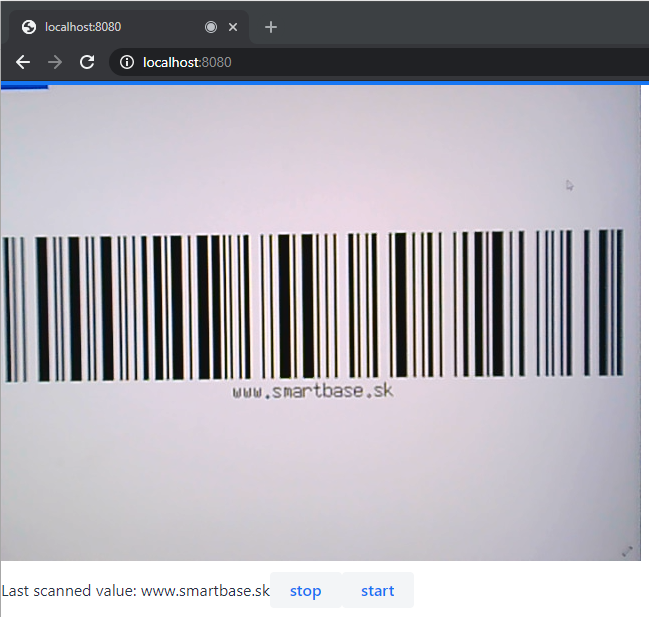The image size is (649, 617).
Task: Click the camera video preview
Action: (321, 323)
